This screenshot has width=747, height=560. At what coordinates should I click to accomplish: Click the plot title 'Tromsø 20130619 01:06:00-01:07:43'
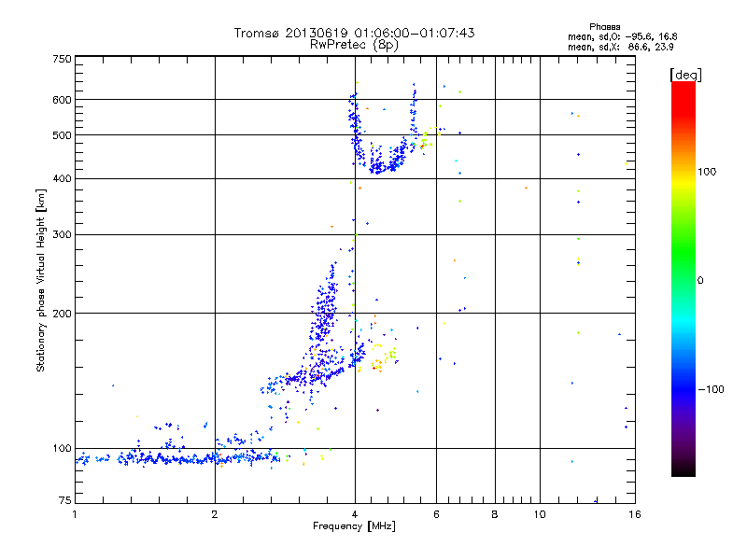pyautogui.click(x=354, y=33)
